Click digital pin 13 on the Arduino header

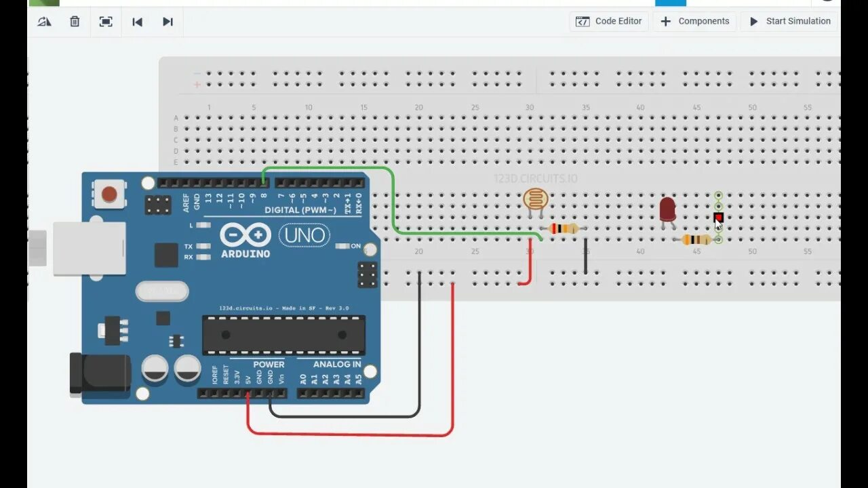[208, 183]
